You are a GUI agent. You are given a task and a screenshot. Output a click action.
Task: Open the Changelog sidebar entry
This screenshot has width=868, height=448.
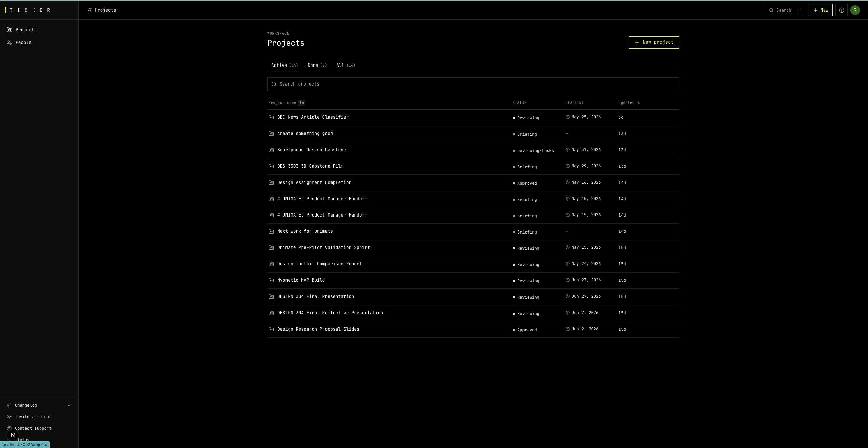pos(39,405)
